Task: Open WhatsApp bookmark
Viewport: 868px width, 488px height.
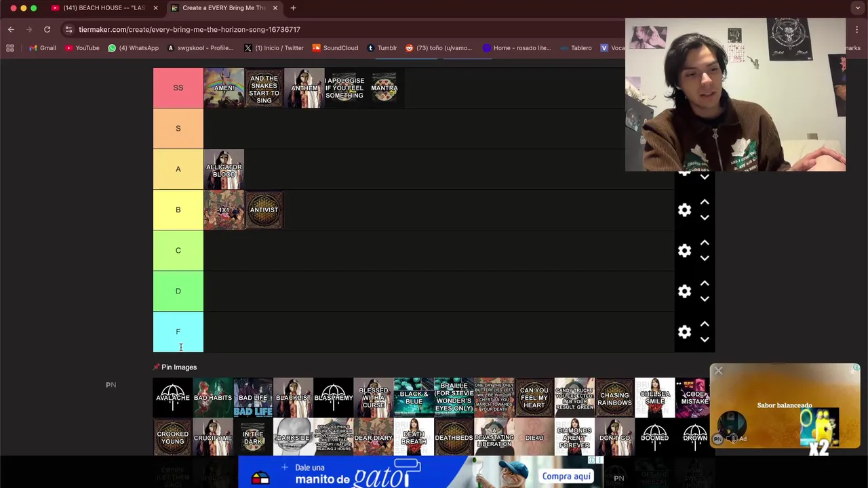Action: 134,48
